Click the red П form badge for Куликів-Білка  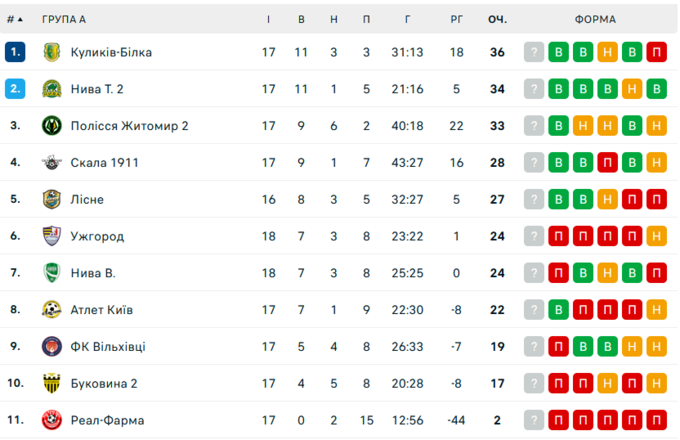(x=656, y=52)
